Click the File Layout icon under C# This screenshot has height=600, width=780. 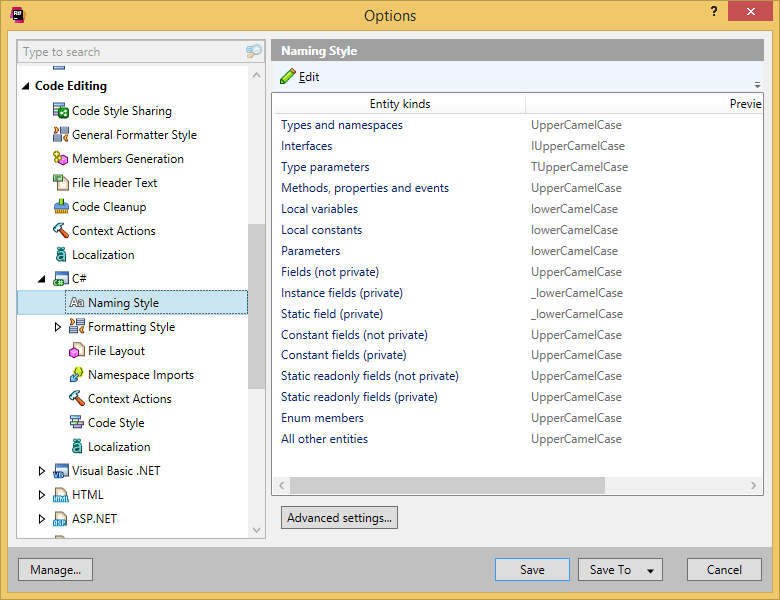(x=76, y=351)
